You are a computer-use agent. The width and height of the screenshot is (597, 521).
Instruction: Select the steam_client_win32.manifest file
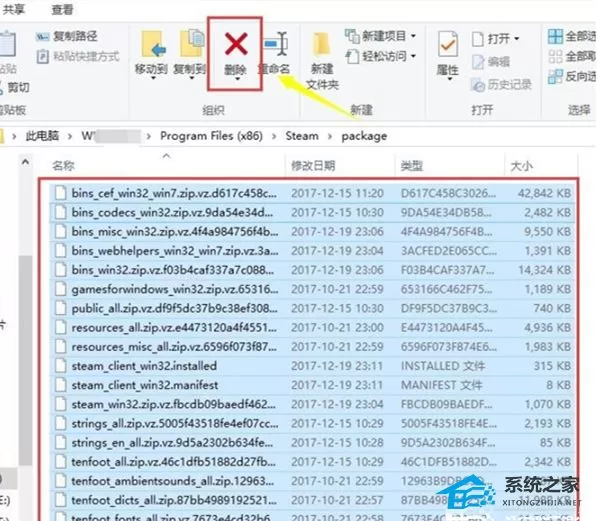pyautogui.click(x=312, y=385)
